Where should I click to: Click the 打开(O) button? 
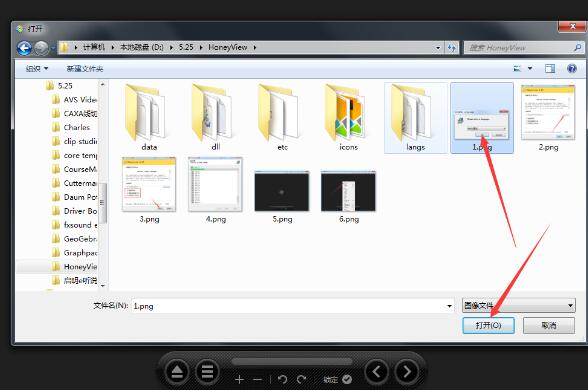(x=488, y=325)
